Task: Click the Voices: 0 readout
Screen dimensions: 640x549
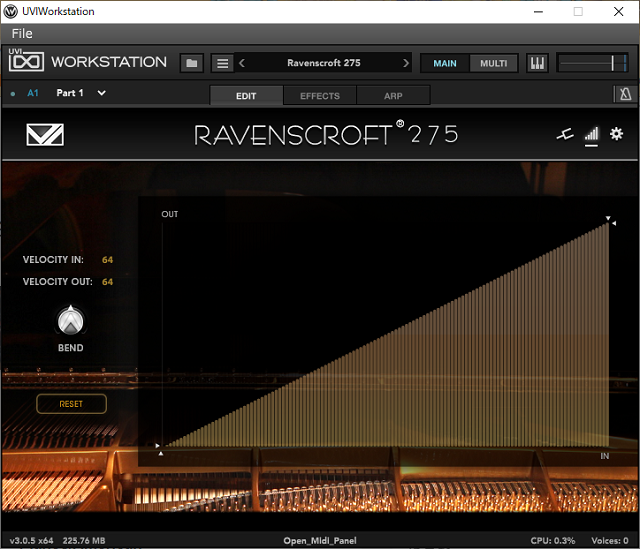Action: tap(610, 541)
